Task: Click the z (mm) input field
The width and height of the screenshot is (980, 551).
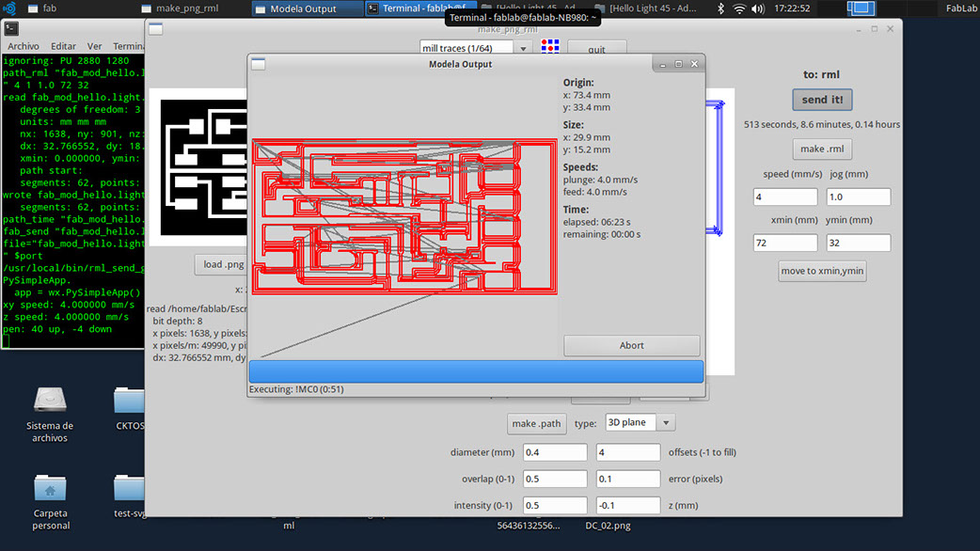Action: pos(628,505)
